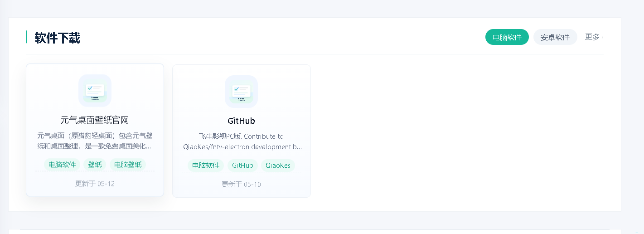The width and height of the screenshot is (644, 234).
Task: Click the 元气桌面 description text
Action: (95, 141)
